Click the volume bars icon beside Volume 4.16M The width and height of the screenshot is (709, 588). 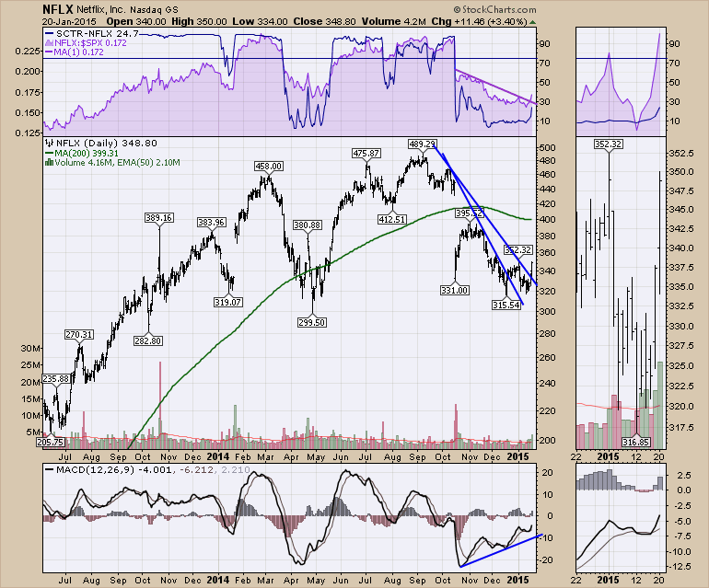point(50,163)
